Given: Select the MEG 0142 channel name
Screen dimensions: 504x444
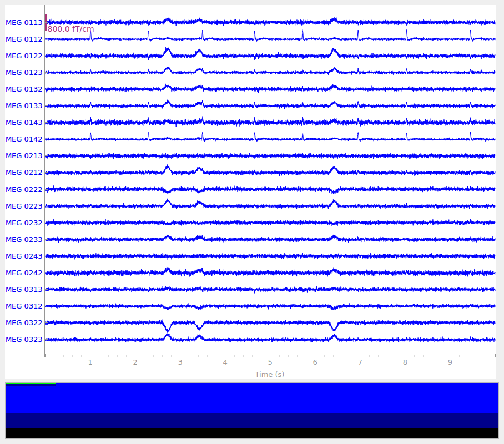Looking at the screenshot, I should (x=24, y=139).
